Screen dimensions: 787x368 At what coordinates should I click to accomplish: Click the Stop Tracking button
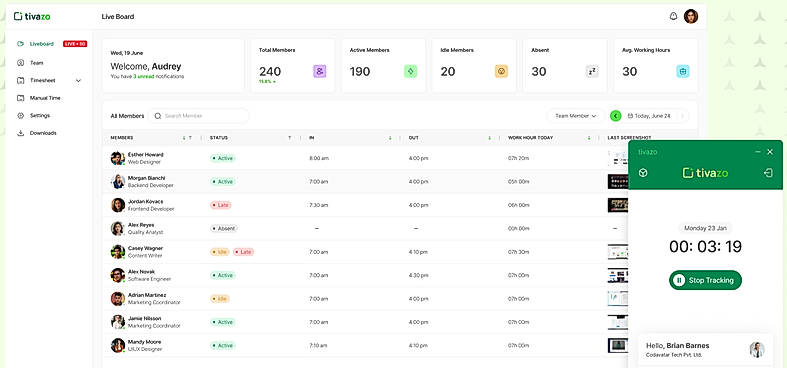coord(705,280)
